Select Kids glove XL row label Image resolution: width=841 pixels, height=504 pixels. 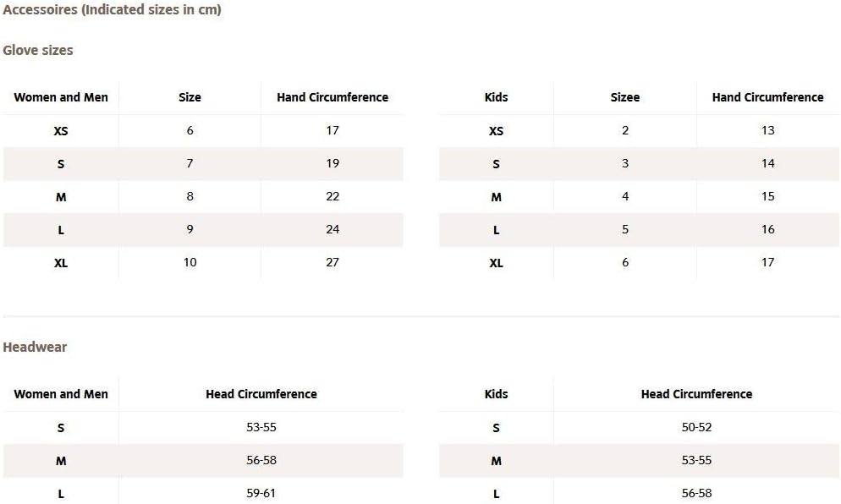(496, 263)
